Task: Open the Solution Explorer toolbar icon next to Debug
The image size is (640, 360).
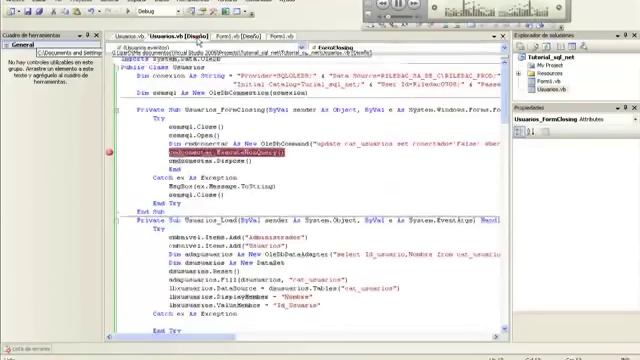Action: (191, 11)
